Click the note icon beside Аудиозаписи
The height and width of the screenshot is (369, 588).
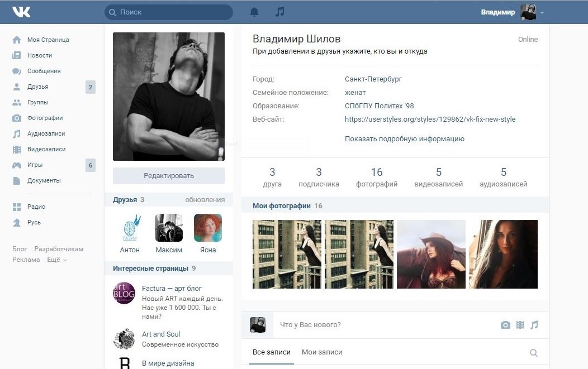pyautogui.click(x=17, y=134)
